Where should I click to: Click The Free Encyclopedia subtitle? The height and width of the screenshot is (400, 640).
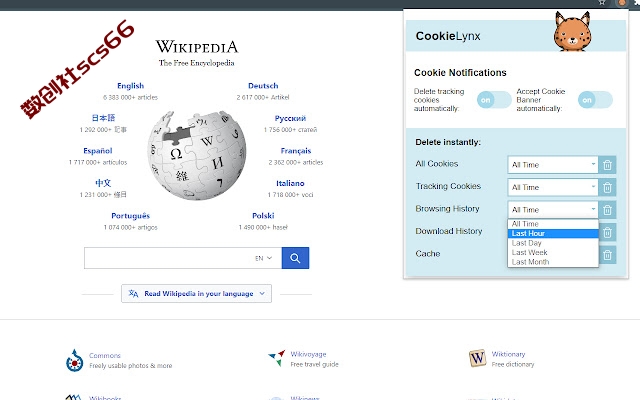(196, 63)
